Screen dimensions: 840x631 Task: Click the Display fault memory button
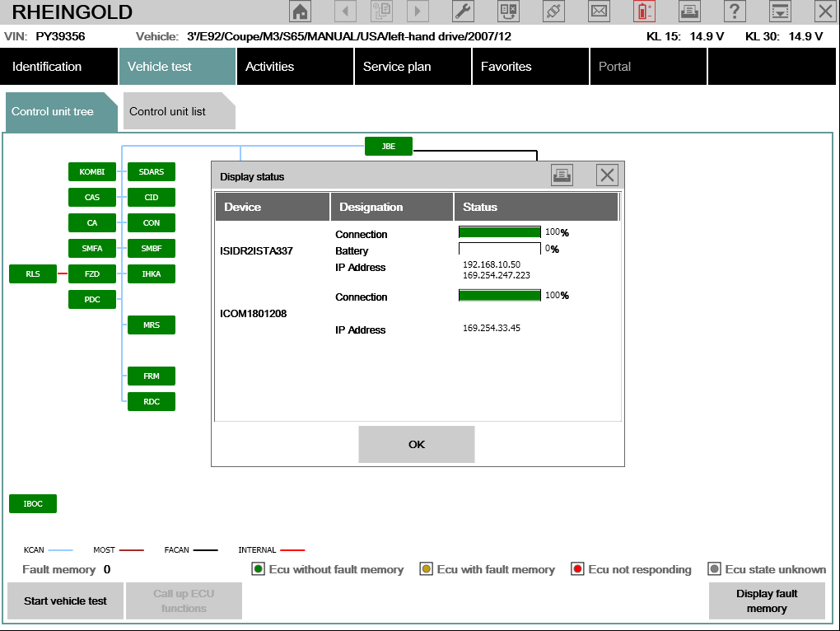pyautogui.click(x=767, y=601)
